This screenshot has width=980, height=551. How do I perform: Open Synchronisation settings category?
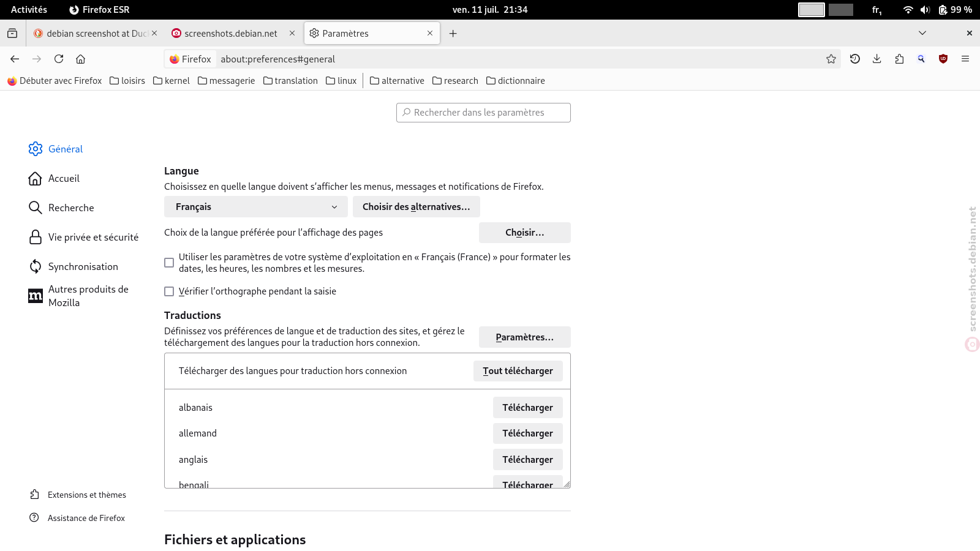tap(73, 266)
